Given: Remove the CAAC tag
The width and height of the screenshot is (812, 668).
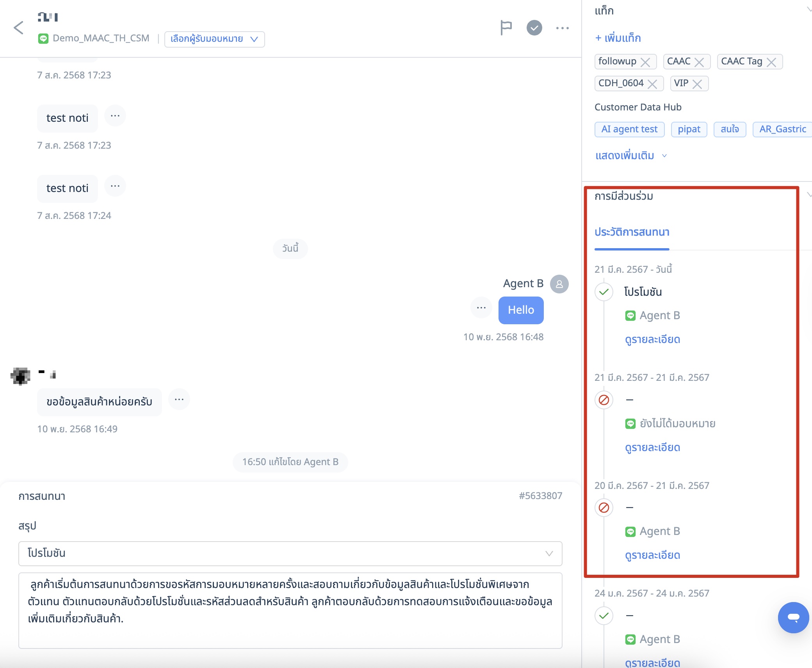Looking at the screenshot, I should click(699, 62).
